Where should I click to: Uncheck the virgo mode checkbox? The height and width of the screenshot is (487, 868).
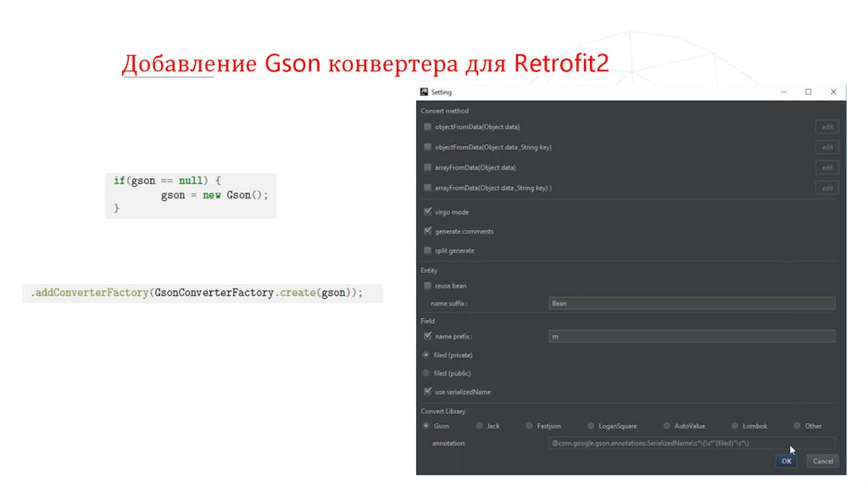[427, 212]
